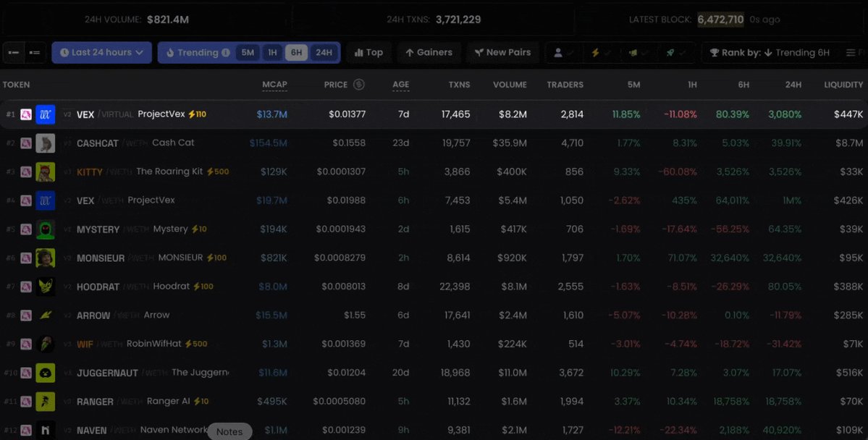Switch to the wide row view icon
The width and height of the screenshot is (868, 440).
35,53
